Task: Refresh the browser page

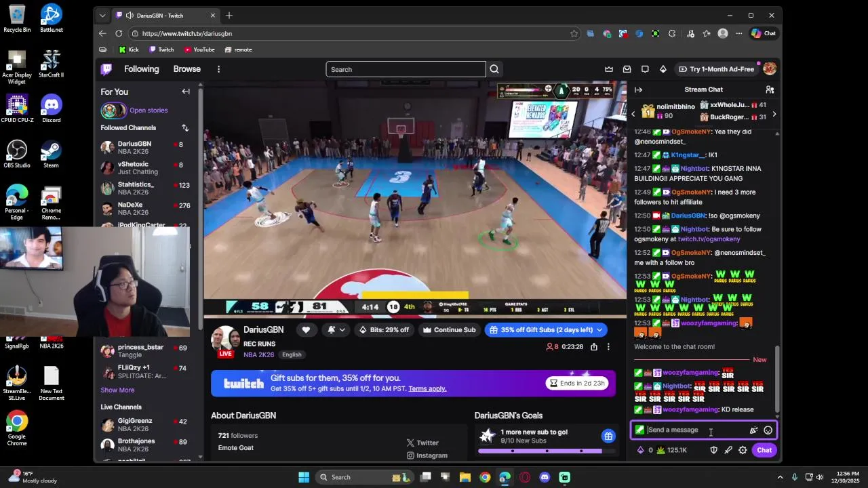Action: coord(119,33)
